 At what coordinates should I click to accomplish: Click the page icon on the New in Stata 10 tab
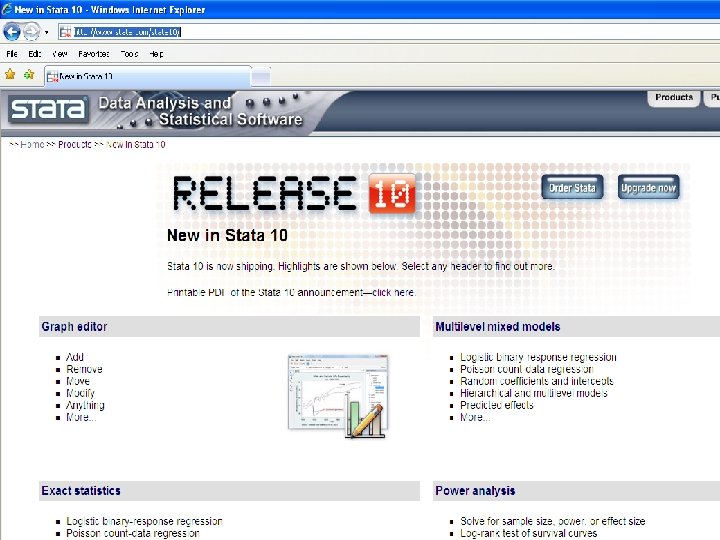coord(52,76)
